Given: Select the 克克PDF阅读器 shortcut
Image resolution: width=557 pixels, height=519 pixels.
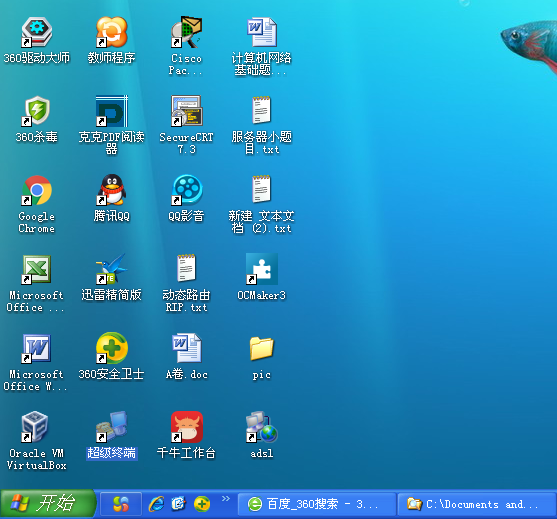Looking at the screenshot, I should tap(112, 111).
